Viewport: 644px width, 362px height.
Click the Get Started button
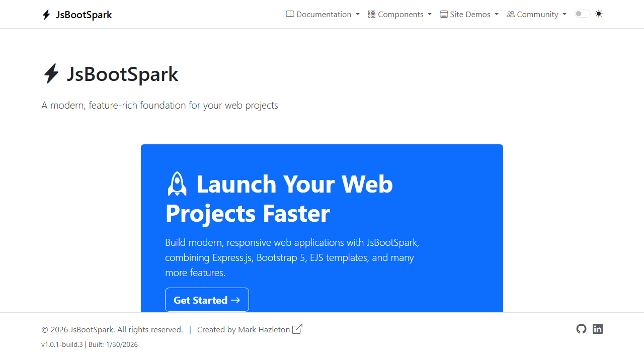pos(207,300)
